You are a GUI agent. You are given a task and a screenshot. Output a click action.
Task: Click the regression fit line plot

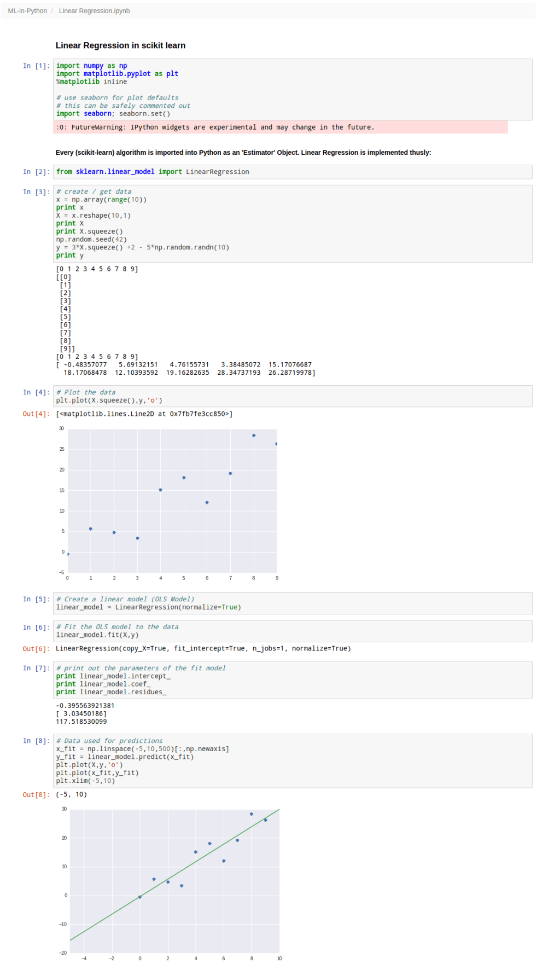[x=171, y=884]
